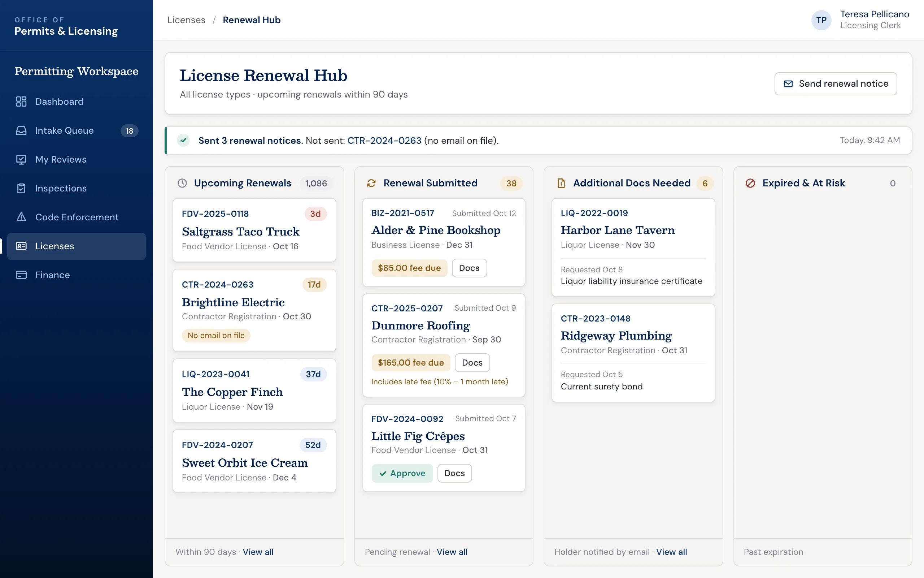Click the 38 count on Renewal Submitted

coord(511,184)
